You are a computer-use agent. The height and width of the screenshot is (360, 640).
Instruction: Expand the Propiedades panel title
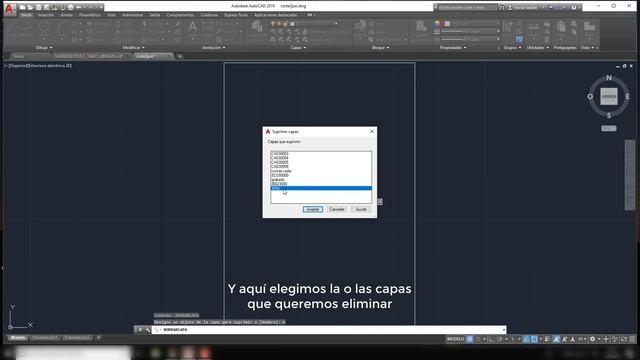(453, 48)
